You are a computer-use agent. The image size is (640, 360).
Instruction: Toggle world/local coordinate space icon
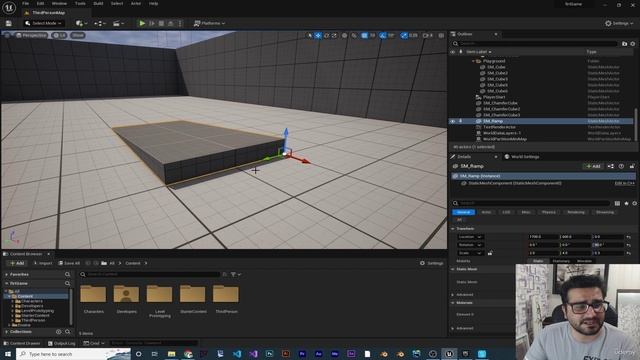(344, 36)
